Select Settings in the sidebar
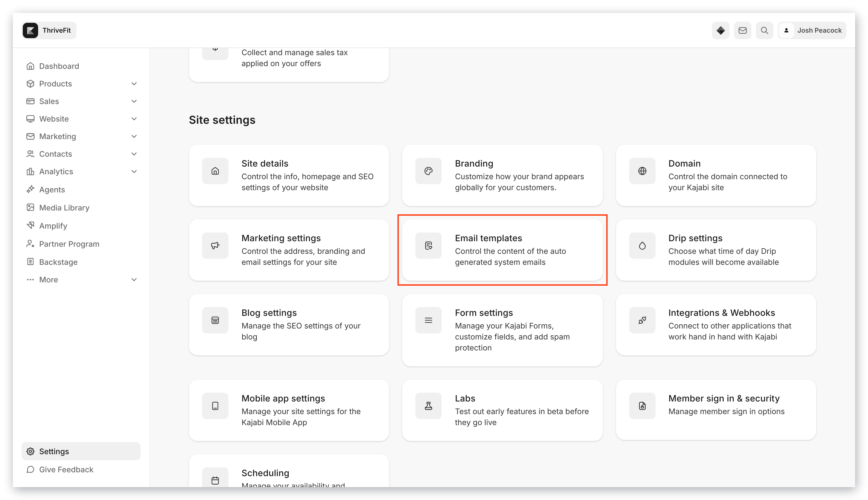 (81, 451)
